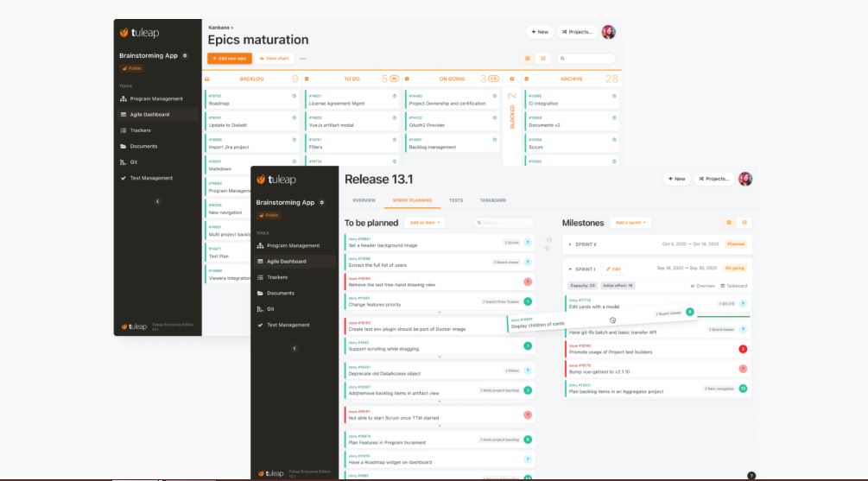Click Trackers icon in the Release 13.1 window's sidebar
Viewport: 868px width, 481px height.
(x=260, y=277)
